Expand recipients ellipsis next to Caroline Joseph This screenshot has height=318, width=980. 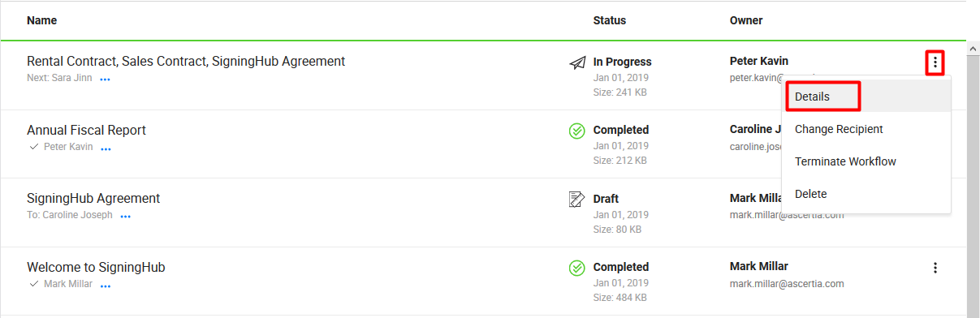[126, 217]
